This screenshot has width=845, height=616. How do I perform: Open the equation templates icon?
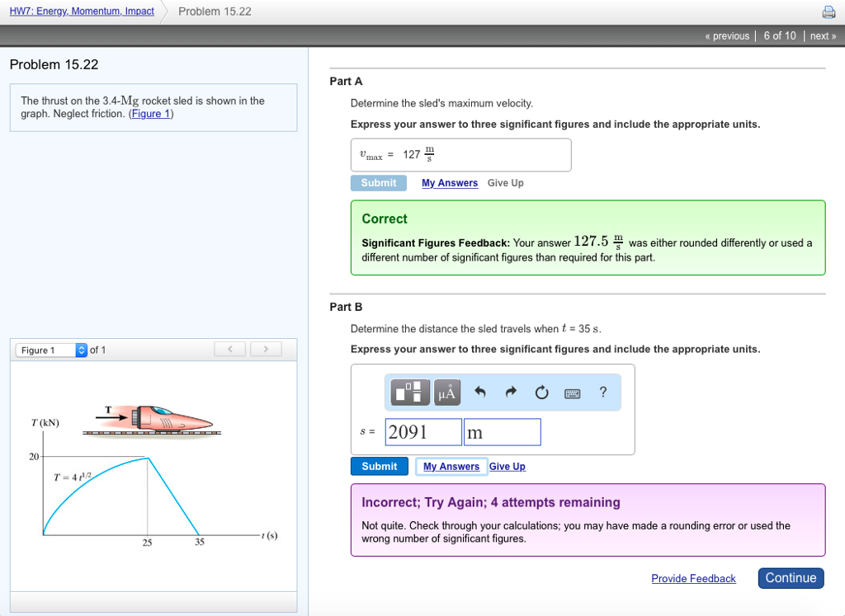tap(409, 392)
